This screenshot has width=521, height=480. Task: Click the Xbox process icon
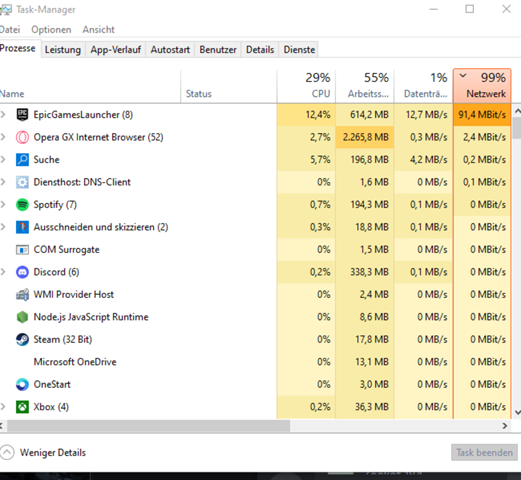tap(22, 407)
